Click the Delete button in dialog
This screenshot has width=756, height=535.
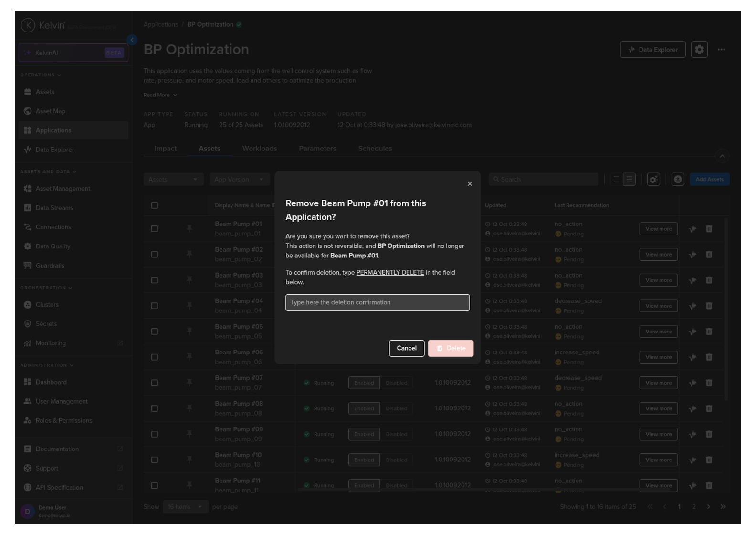pos(451,348)
